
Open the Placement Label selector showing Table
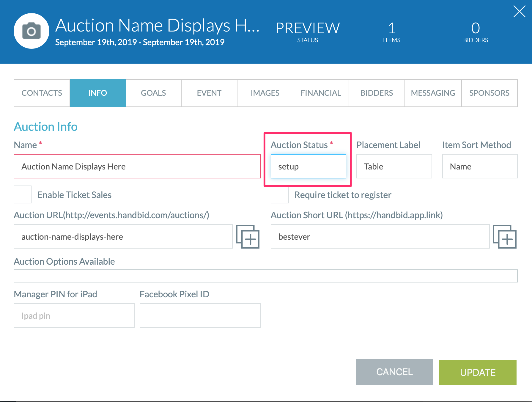coord(394,166)
